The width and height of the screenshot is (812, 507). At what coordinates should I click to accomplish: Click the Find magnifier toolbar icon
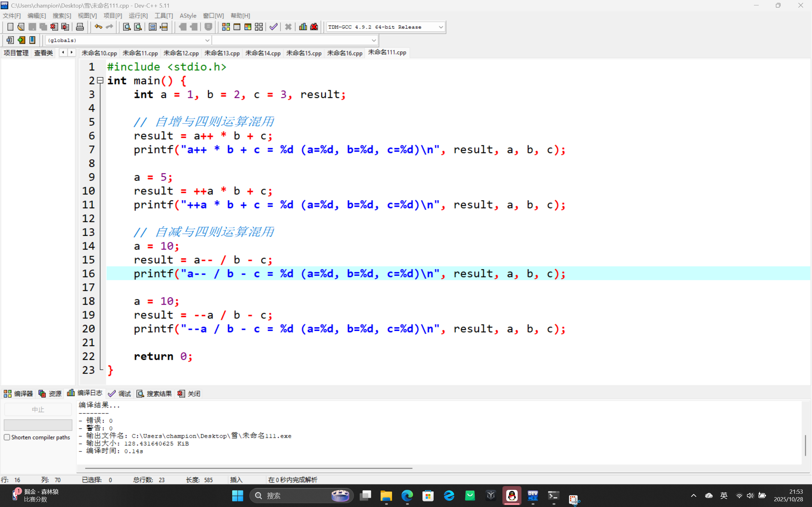[127, 27]
